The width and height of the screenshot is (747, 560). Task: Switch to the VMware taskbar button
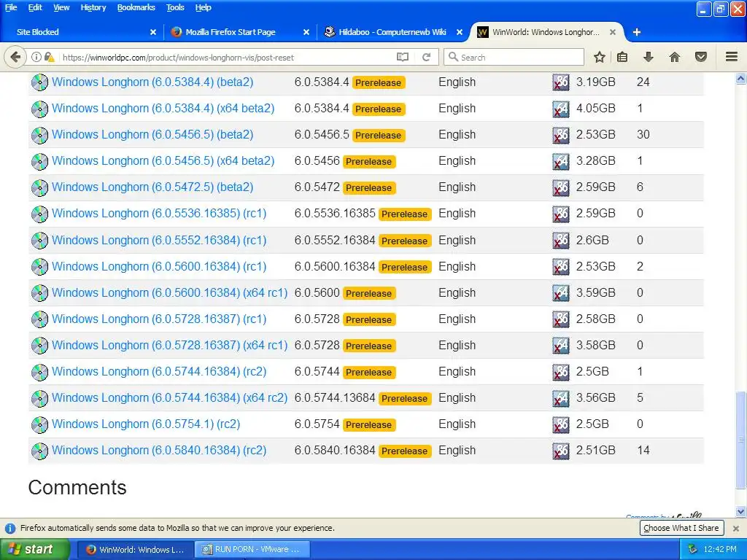[252, 550]
